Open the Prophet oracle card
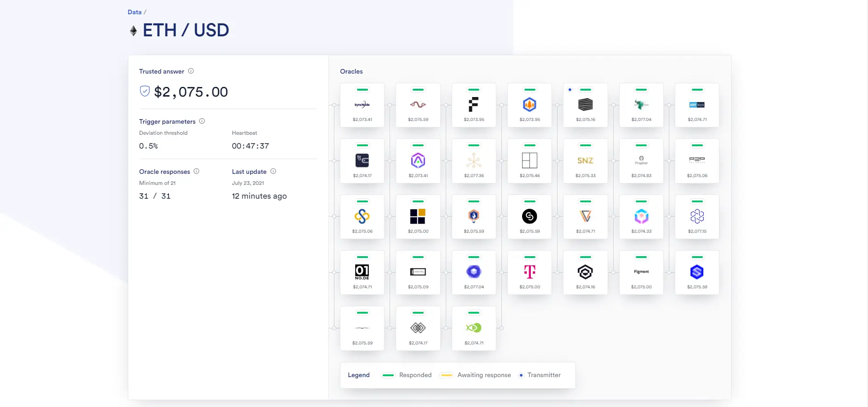 [641, 161]
